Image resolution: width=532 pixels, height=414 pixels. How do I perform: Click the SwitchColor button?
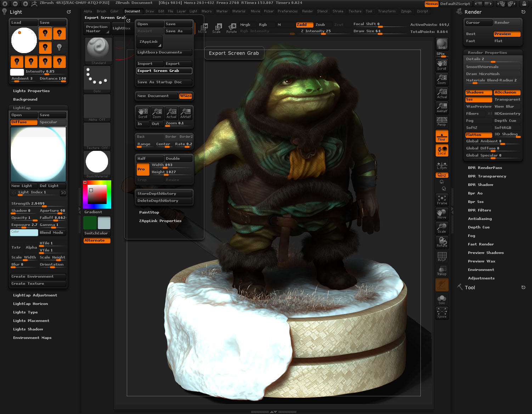[x=97, y=233]
